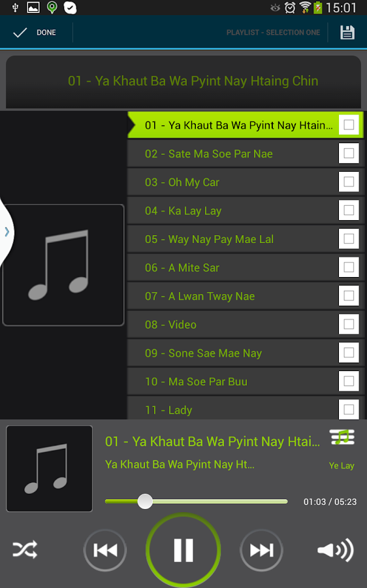Image resolution: width=367 pixels, height=588 pixels.
Task: Save the playlist with the floppy disk icon
Action: 347,33
